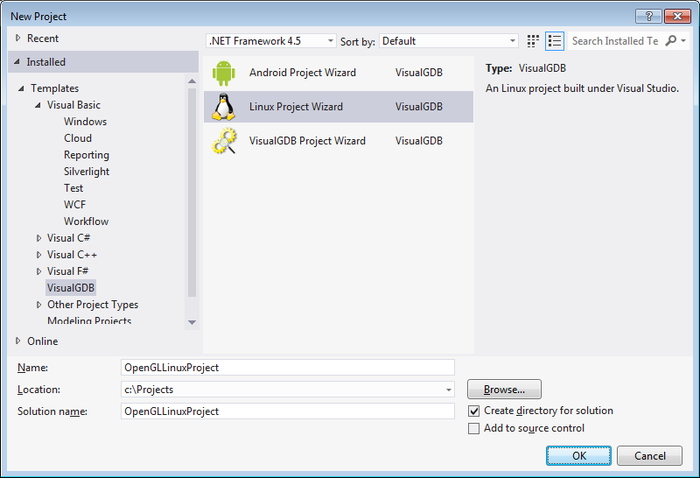
Task: Click the tree scrollbar down arrow
Action: [x=192, y=322]
